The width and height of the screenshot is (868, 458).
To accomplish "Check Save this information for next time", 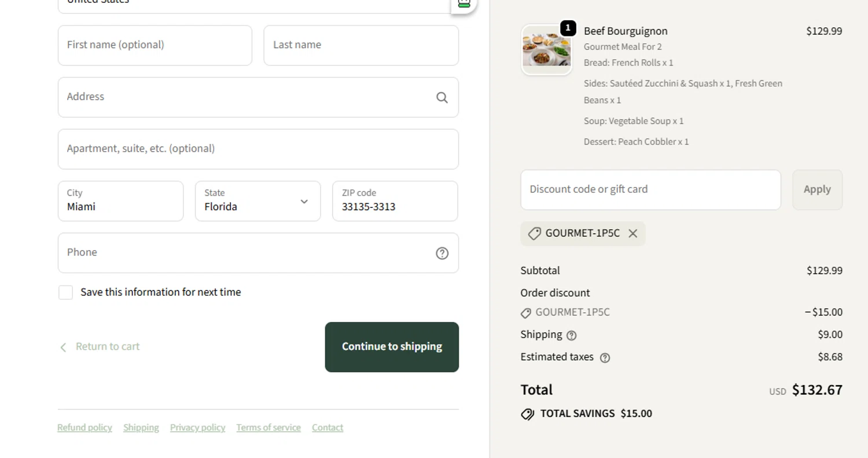I will (x=65, y=292).
